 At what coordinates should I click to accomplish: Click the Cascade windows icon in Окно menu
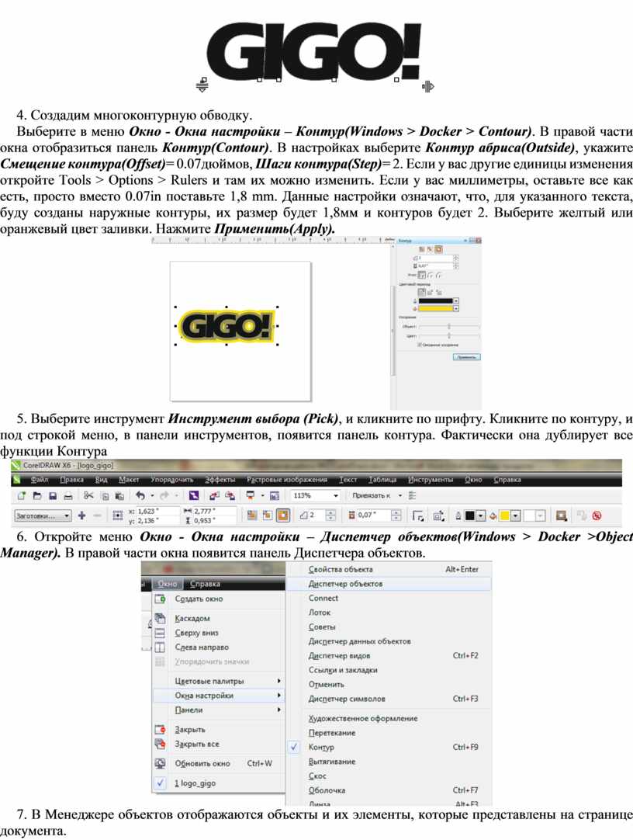click(x=160, y=618)
